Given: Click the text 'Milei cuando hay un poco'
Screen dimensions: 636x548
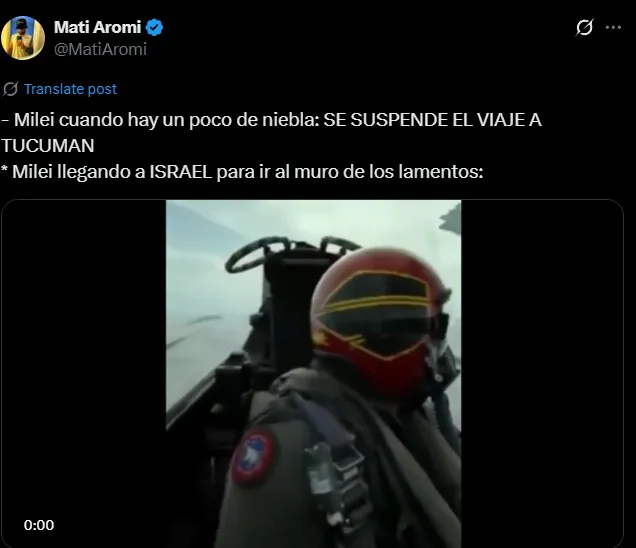Looking at the screenshot, I should 95,120.
